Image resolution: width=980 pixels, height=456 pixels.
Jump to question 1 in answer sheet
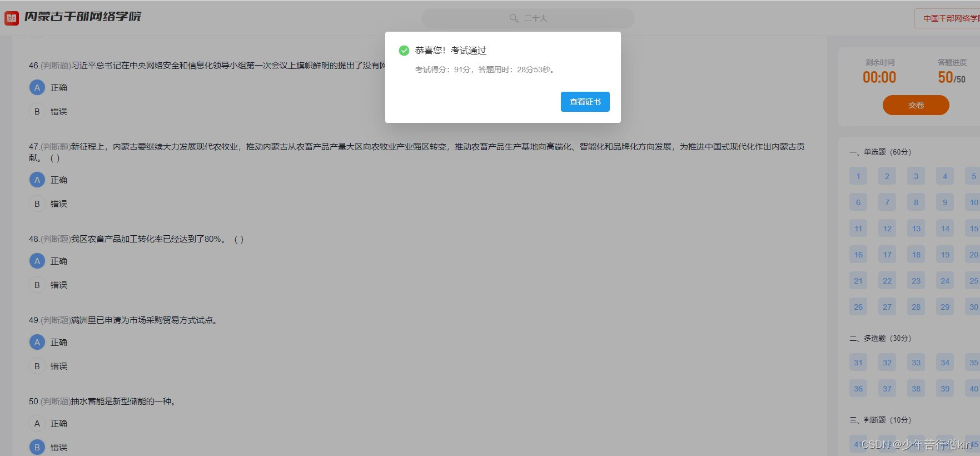coord(858,176)
